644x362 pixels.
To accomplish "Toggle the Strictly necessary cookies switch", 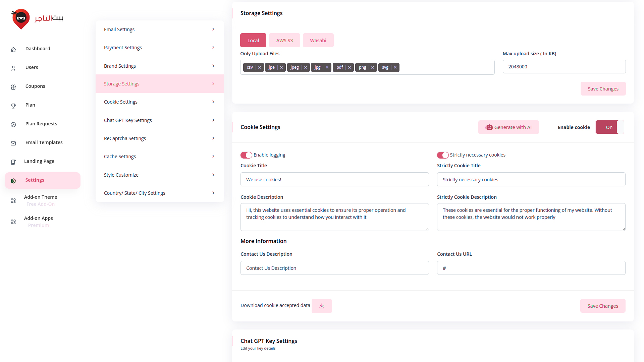I will click(443, 155).
